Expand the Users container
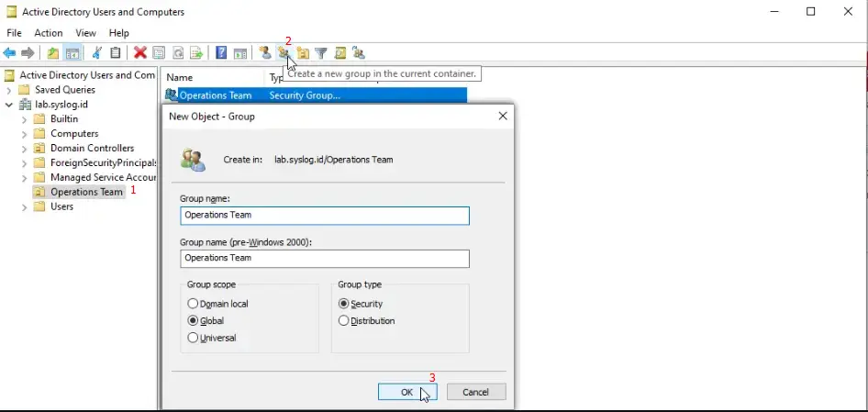Viewport: 868px width, 412px height. pos(25,206)
